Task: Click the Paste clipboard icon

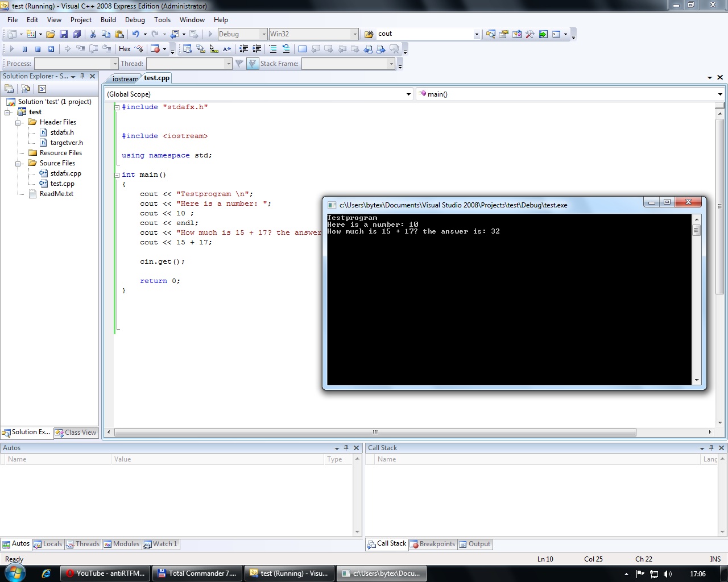Action: [x=119, y=34]
